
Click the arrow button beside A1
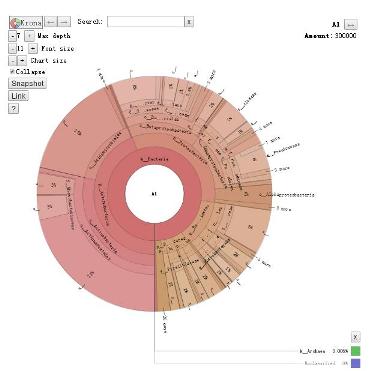tap(351, 25)
